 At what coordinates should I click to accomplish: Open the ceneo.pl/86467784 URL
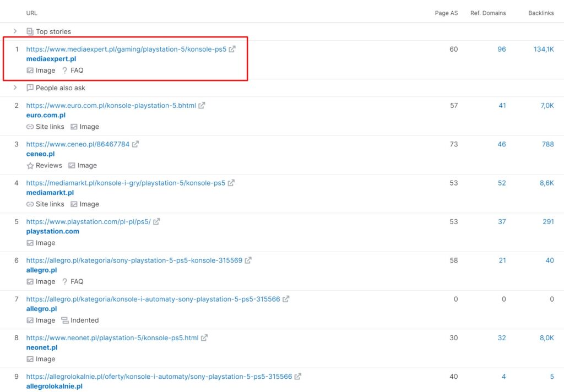click(x=78, y=144)
